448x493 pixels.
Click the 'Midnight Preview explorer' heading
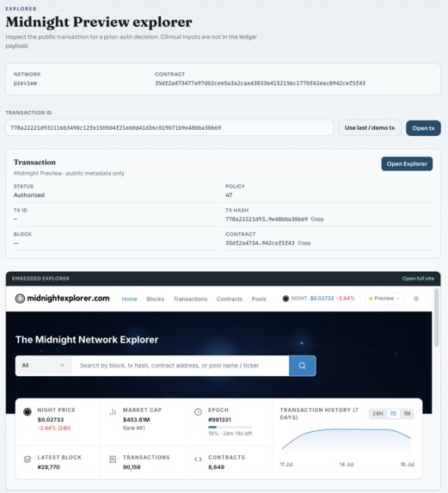[x=99, y=22]
